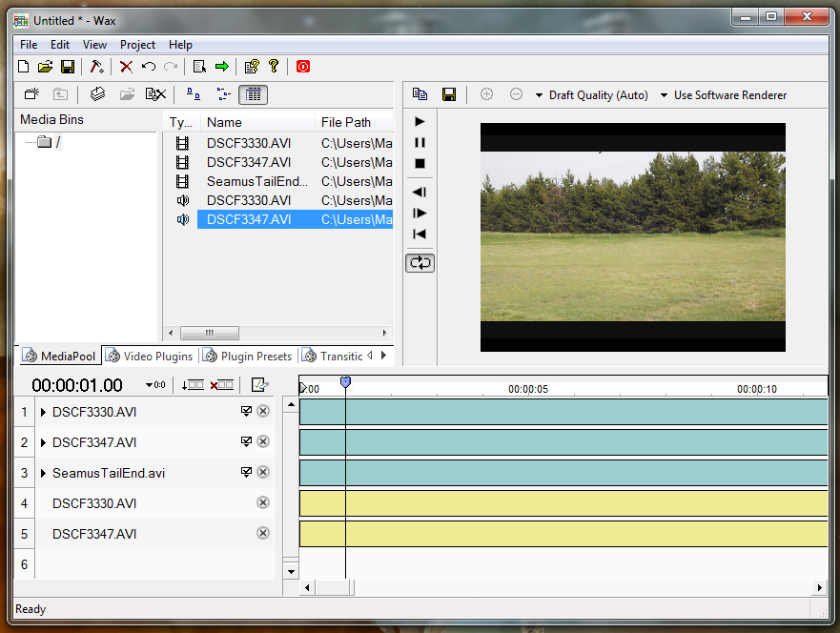Open the project properties icon
840x633 pixels.
[199, 67]
